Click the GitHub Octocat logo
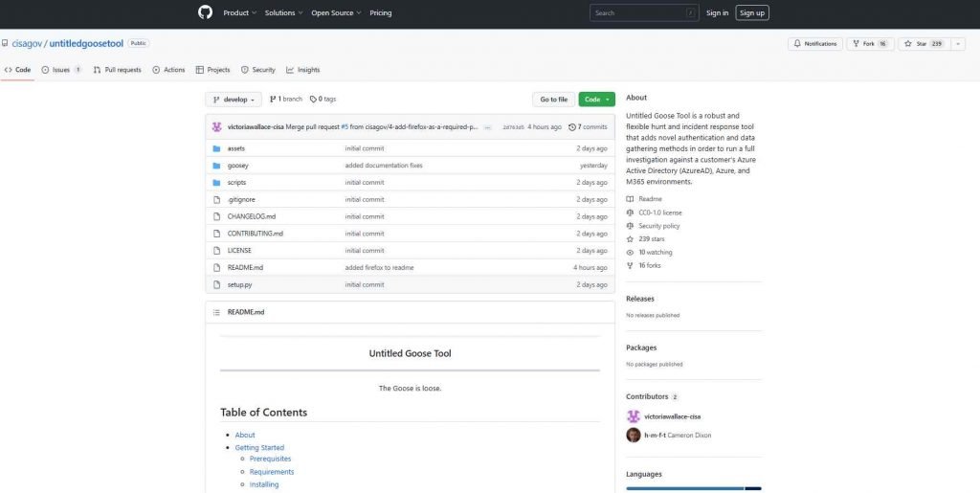 pos(205,12)
